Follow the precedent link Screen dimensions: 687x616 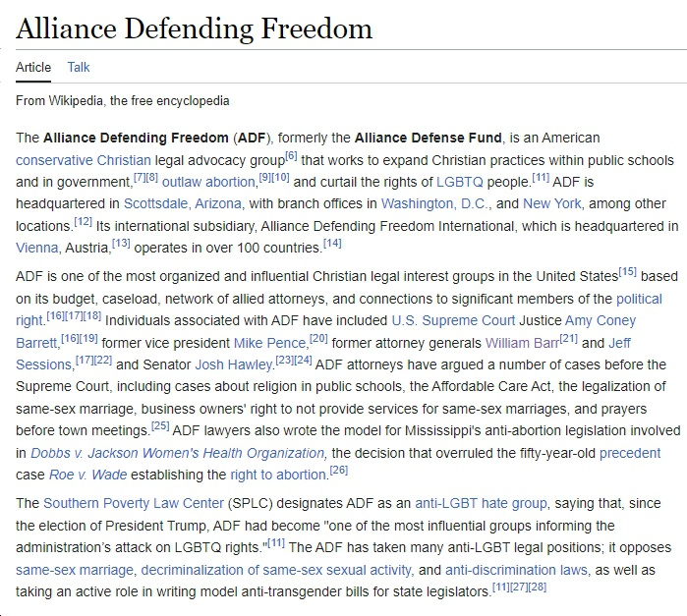pyautogui.click(x=630, y=453)
